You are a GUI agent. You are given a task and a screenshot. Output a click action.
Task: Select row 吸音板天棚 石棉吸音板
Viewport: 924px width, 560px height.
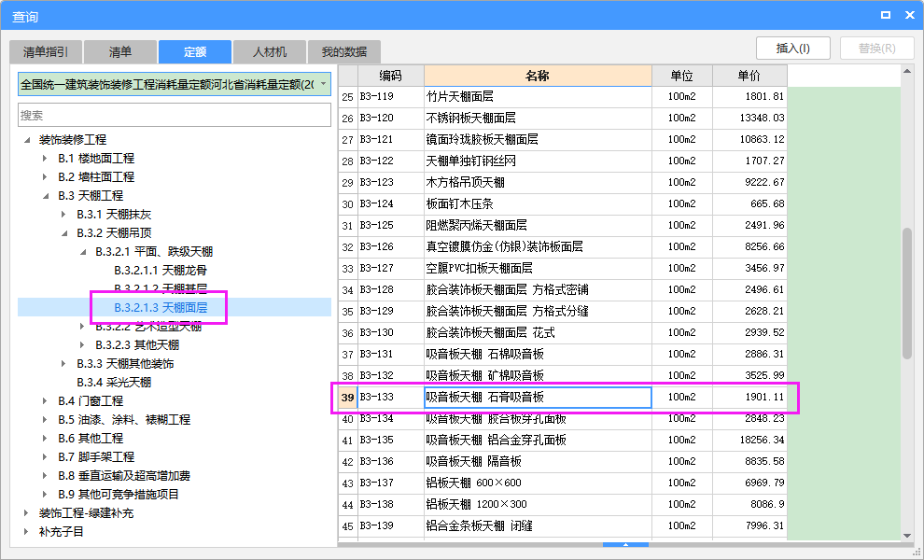pos(563,355)
